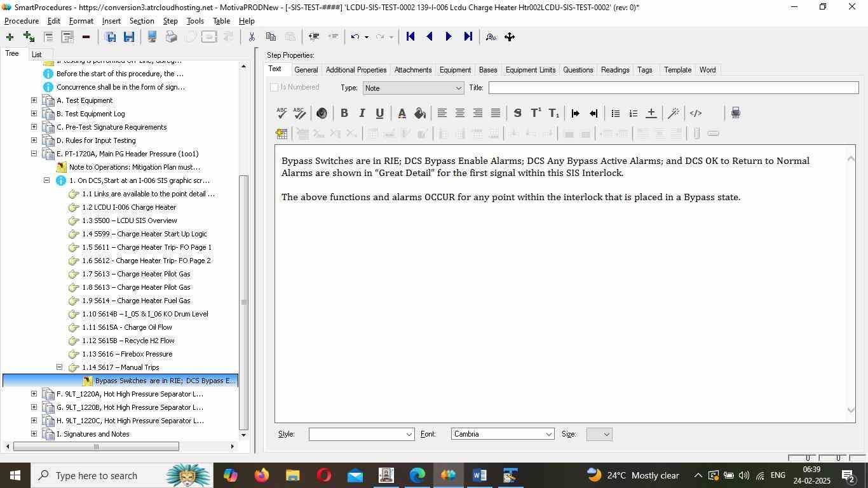Expand F. 9LT_1220A Hot High Pressure node

(x=34, y=394)
